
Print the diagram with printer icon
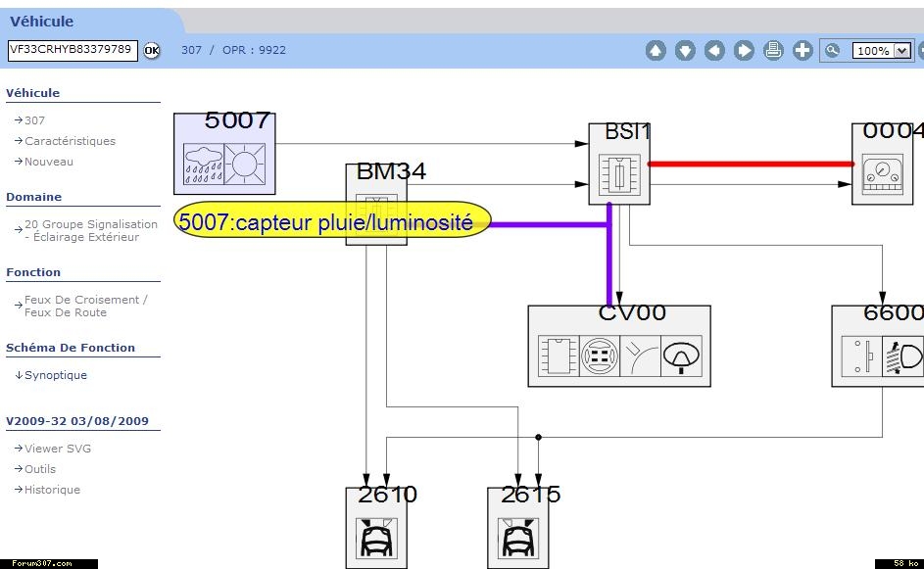[773, 51]
